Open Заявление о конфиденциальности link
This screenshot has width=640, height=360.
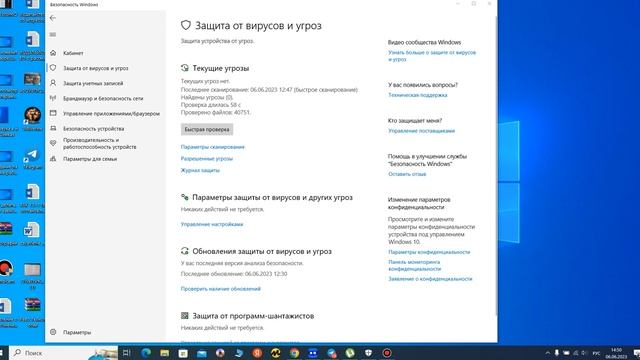pos(430,279)
